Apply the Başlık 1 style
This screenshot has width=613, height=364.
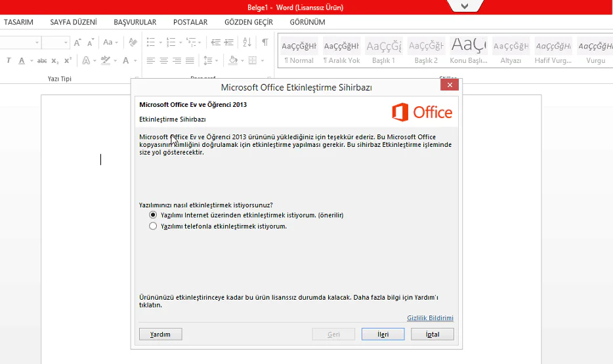tap(383, 51)
